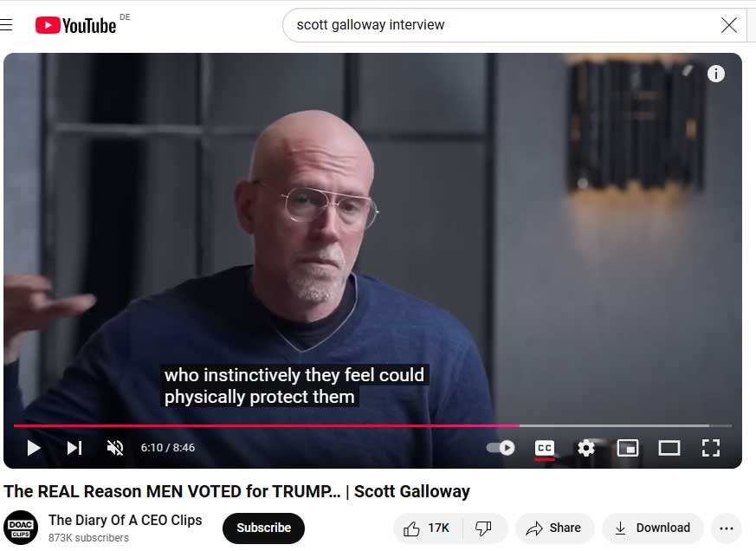Open the hamburger guide menu
The height and width of the screenshot is (551, 756).
click(6, 24)
